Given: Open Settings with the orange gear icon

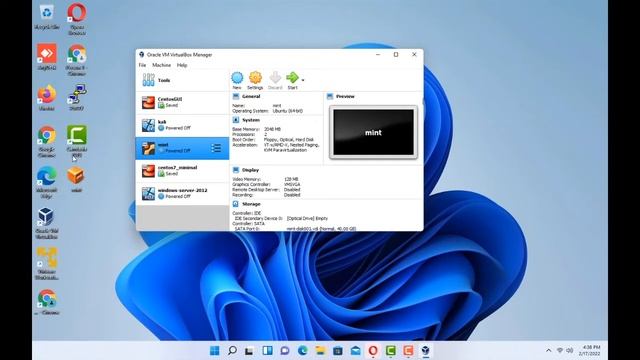Looking at the screenshot, I should point(255,80).
